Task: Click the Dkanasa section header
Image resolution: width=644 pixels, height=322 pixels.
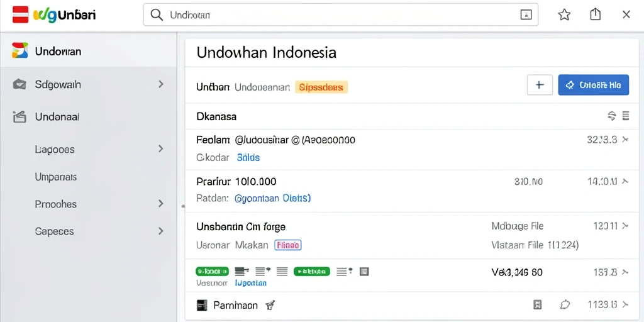Action: click(216, 116)
